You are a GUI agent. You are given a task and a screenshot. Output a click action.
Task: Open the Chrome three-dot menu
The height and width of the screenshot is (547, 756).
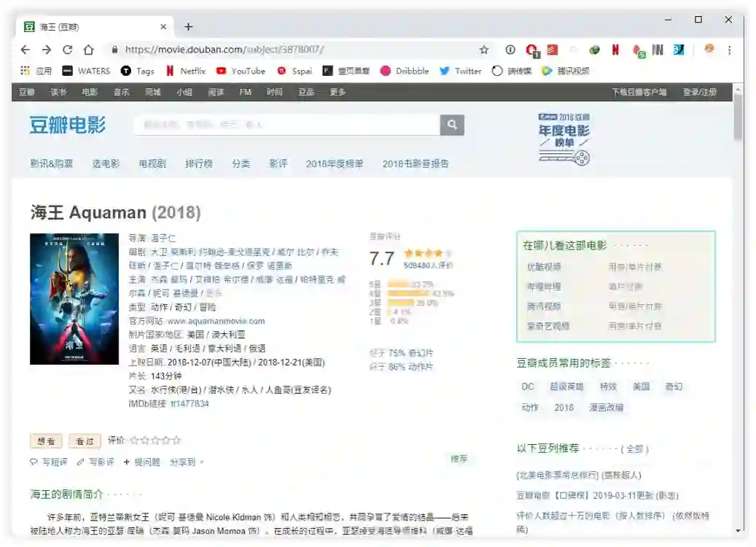[729, 50]
